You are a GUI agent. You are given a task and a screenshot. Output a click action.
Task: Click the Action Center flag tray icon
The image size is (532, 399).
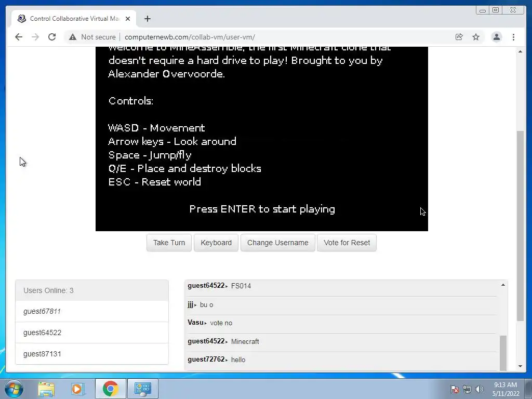pyautogui.click(x=454, y=389)
